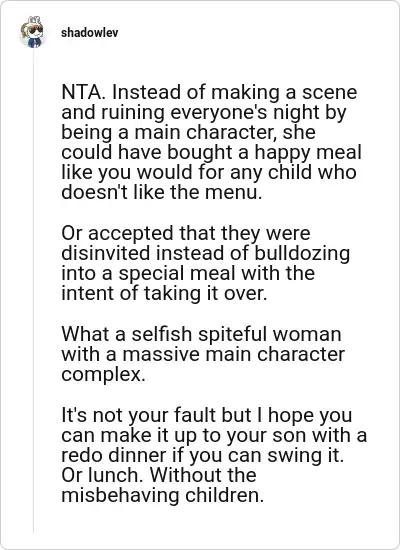Click the word "disinvited"
The height and width of the screenshot is (550, 400).
click(106, 253)
